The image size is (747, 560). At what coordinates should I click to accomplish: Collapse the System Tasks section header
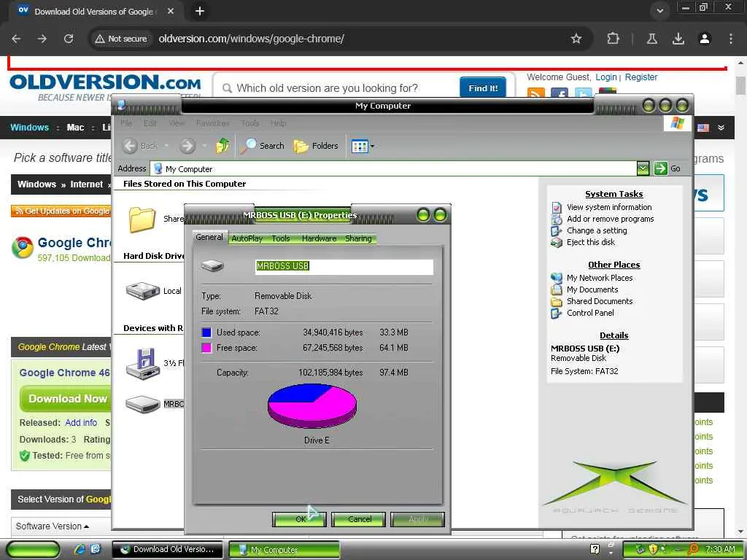click(614, 194)
